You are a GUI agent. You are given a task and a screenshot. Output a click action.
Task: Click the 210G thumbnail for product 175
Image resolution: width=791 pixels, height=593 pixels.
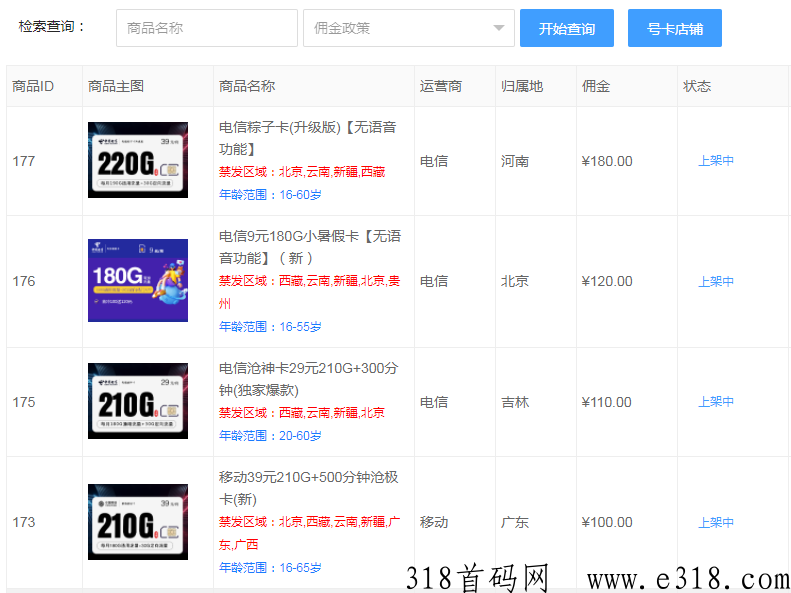(x=138, y=401)
